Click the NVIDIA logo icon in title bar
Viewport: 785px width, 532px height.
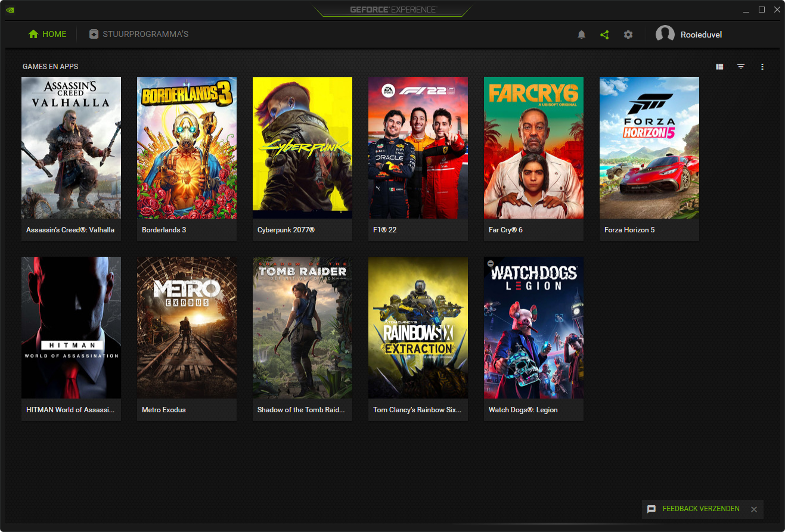tap(10, 10)
